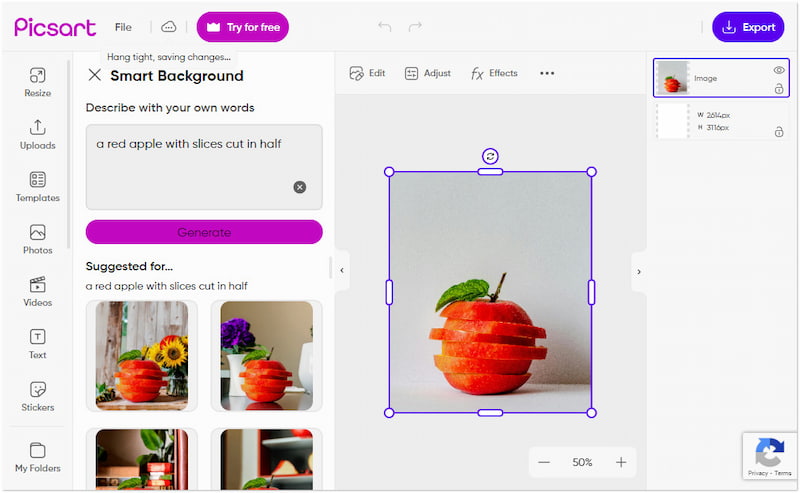Click the redo arrow
800x493 pixels.
(415, 27)
